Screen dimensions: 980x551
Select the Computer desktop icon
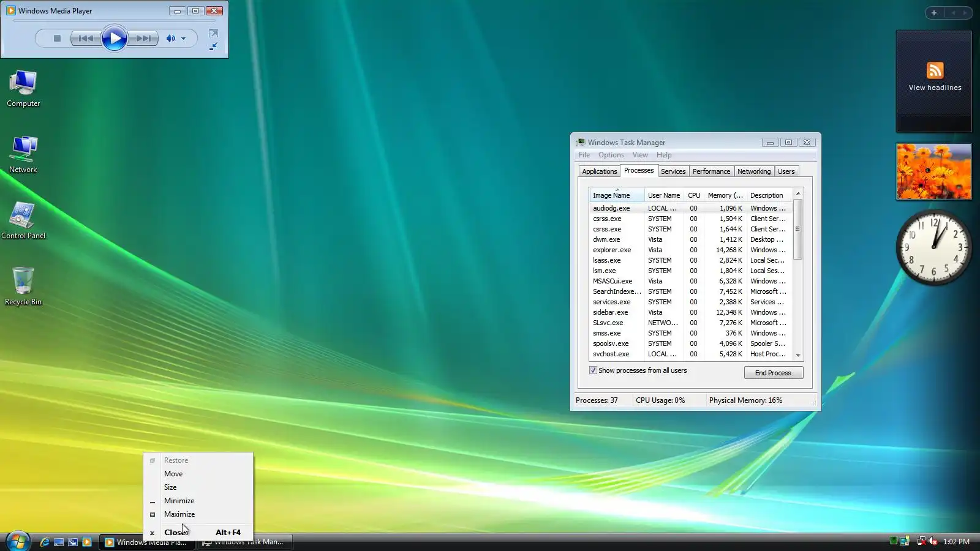pos(23,89)
